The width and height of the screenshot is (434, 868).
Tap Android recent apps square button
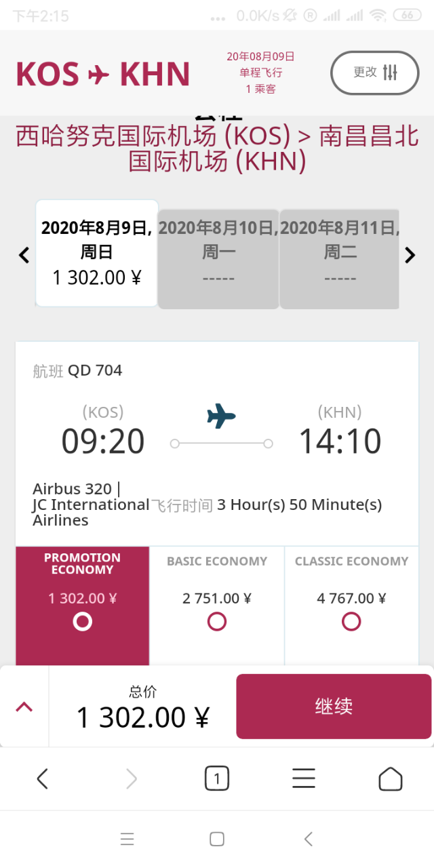pos(217,839)
